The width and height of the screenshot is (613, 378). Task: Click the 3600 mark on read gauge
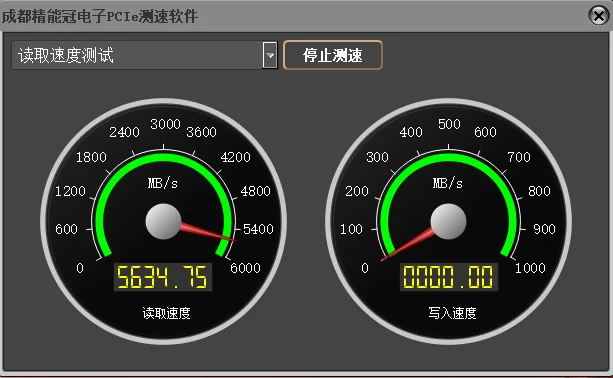201,132
